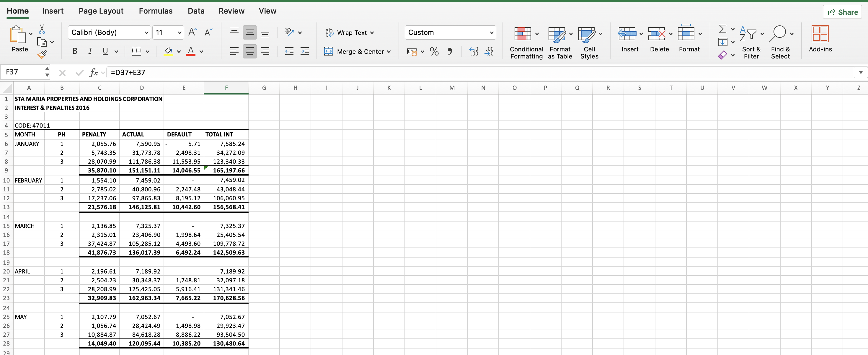
Task: Click the Clear eraser icon
Action: (x=722, y=55)
